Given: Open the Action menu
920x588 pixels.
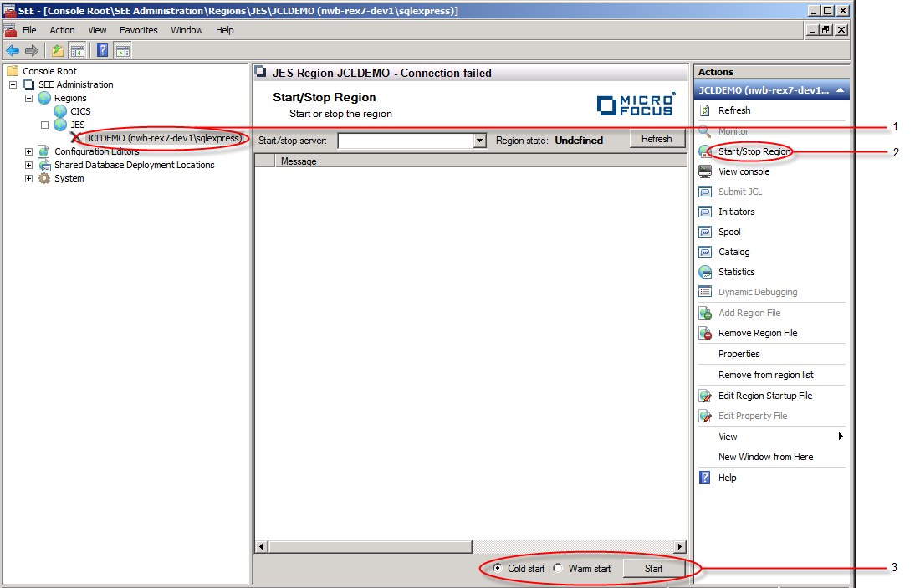Looking at the screenshot, I should (62, 30).
